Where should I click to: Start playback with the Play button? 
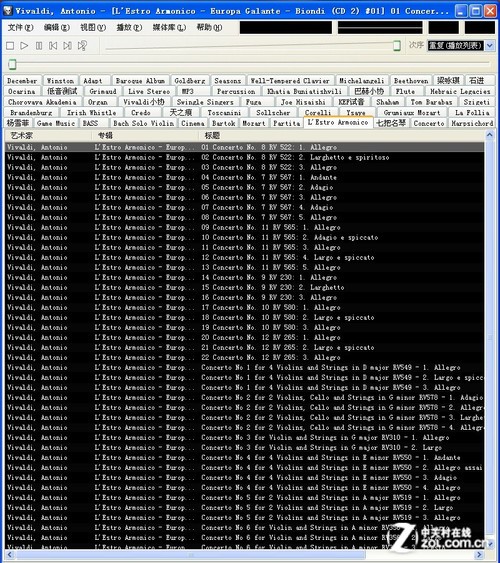tap(24, 46)
